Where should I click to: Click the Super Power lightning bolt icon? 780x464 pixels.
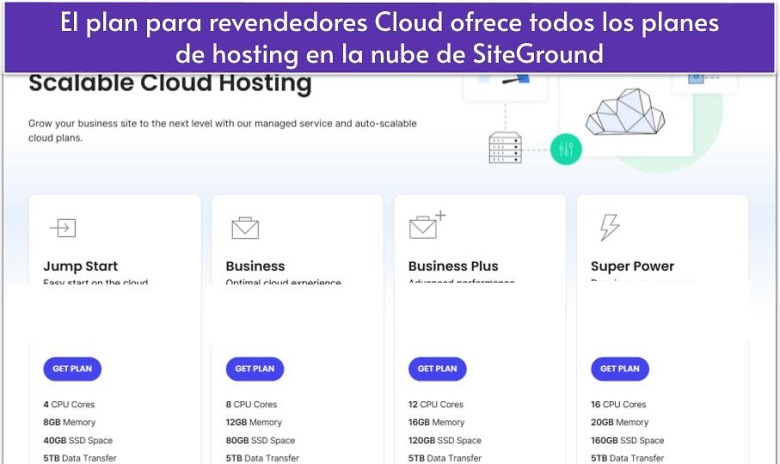609,227
